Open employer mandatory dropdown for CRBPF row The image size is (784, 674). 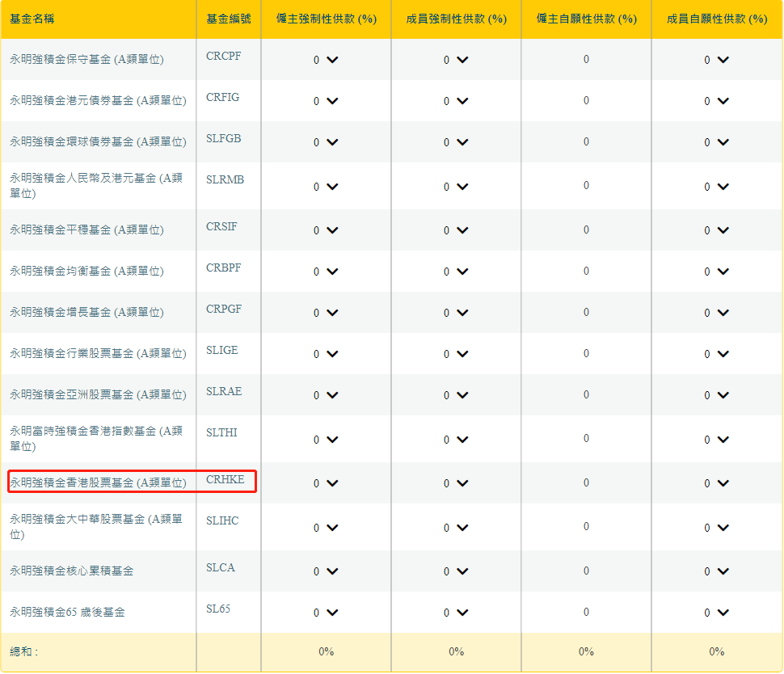(326, 272)
